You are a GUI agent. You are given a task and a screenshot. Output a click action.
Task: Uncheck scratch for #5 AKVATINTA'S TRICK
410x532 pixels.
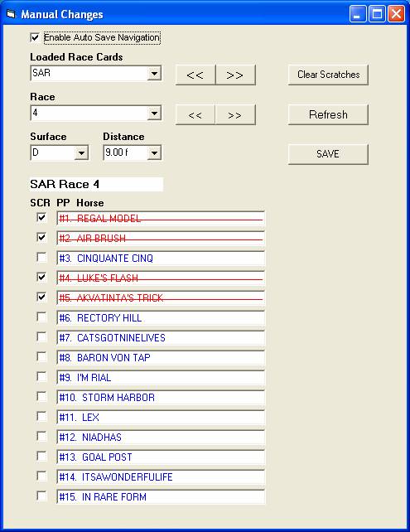tap(41, 297)
